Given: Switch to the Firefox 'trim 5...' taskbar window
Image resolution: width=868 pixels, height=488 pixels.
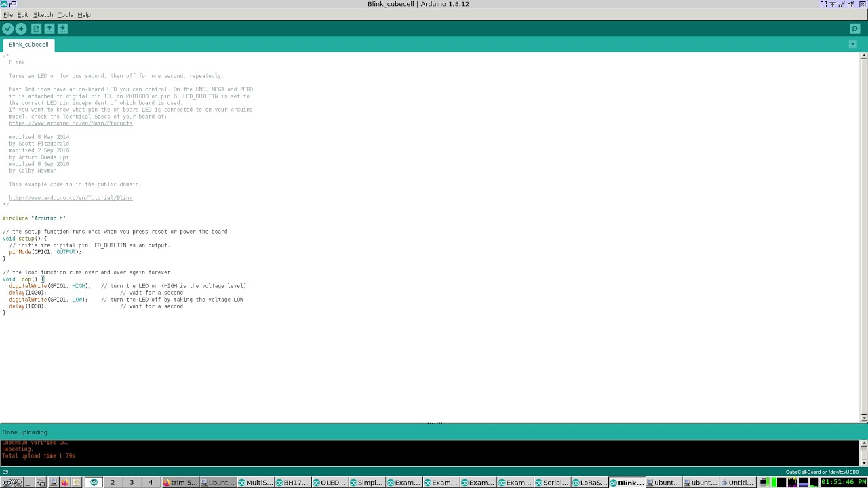Looking at the screenshot, I should tap(180, 483).
